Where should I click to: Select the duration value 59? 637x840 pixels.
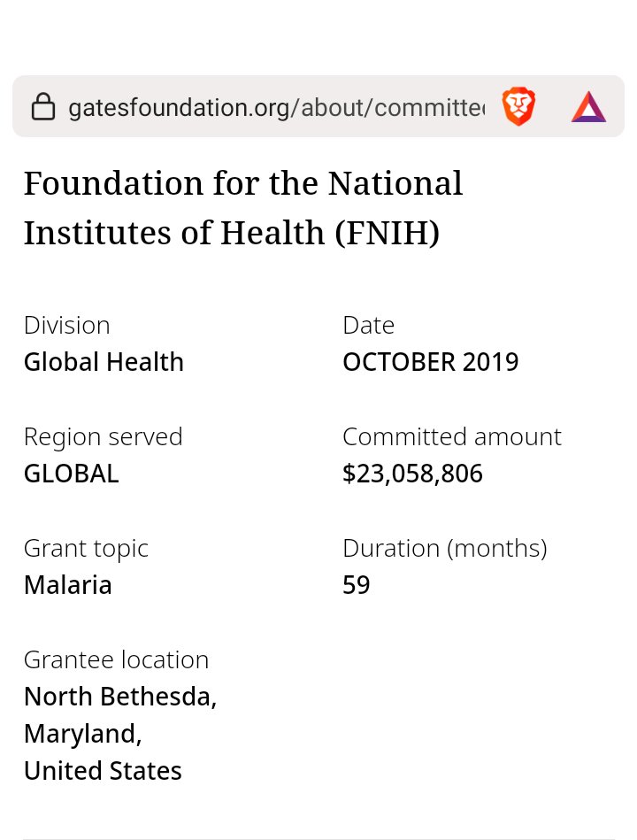(356, 585)
